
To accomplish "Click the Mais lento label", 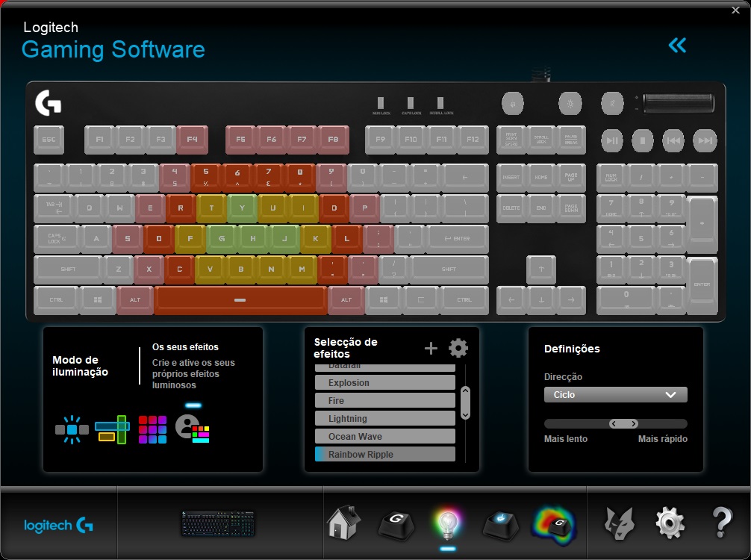I will click(x=566, y=439).
